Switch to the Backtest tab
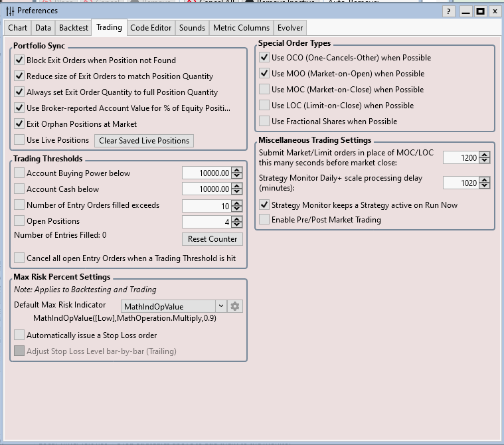 (x=73, y=28)
